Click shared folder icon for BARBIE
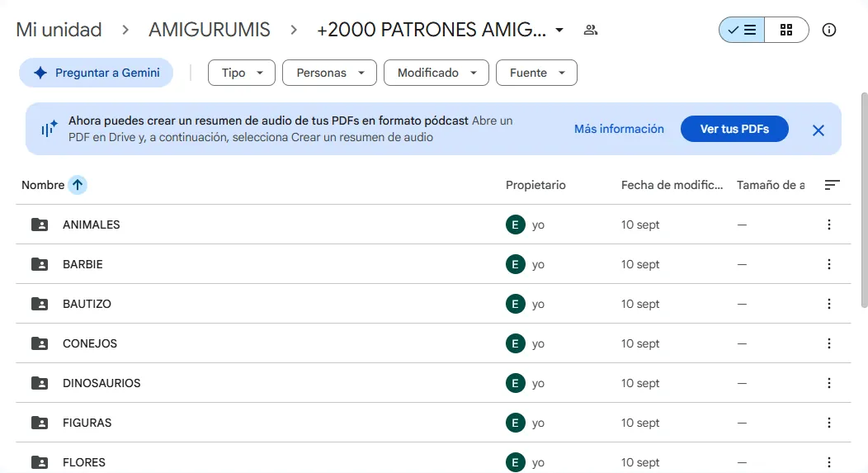The width and height of the screenshot is (868, 473). point(40,264)
